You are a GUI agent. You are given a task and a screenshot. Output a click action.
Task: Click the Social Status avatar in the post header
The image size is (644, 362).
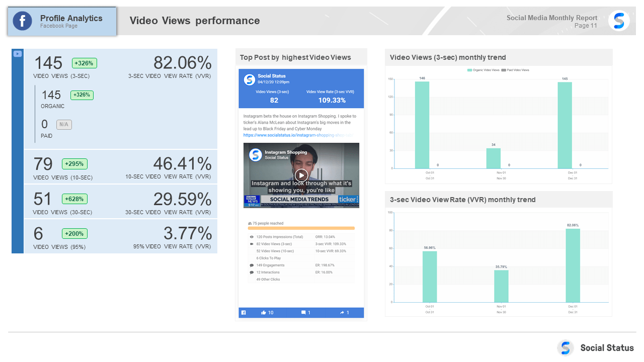tap(249, 79)
